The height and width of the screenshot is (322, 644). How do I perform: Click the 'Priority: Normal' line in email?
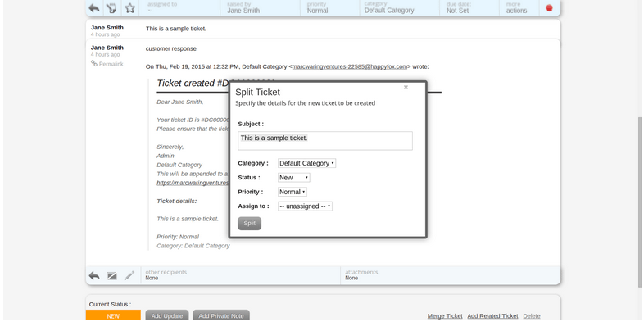178,237
